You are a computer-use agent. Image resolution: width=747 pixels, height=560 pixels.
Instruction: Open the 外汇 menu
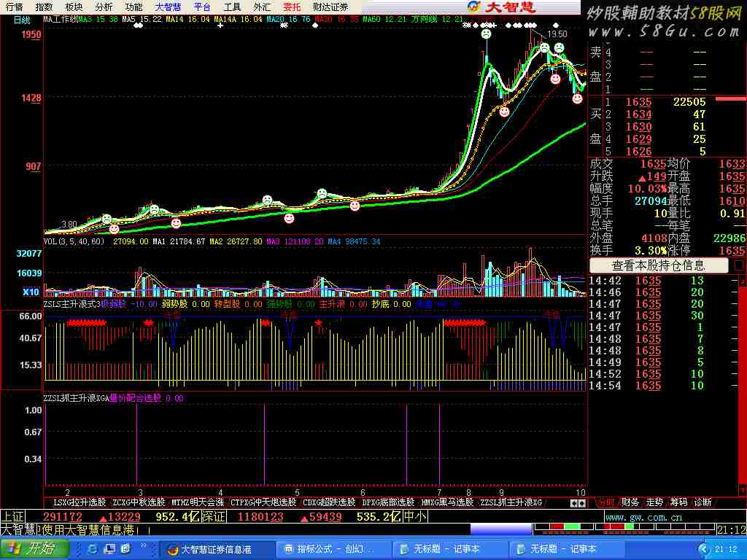[x=262, y=7]
